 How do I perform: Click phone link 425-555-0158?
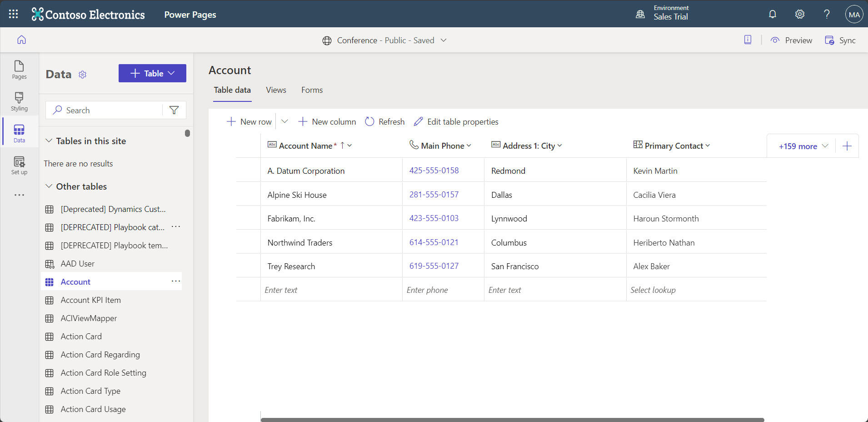[434, 171]
